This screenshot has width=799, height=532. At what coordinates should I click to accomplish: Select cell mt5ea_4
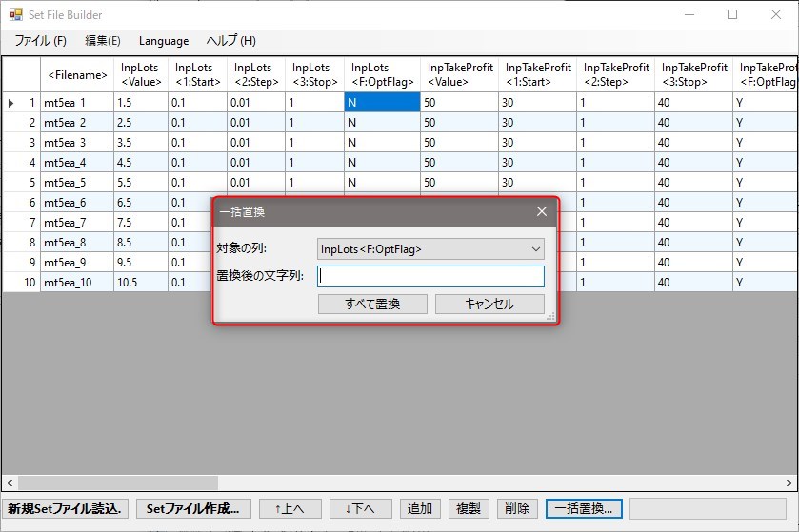pos(77,163)
